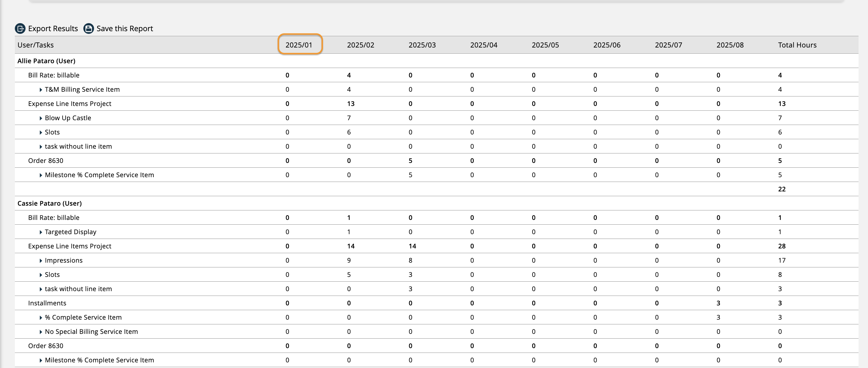Expand the Impressions task
Image resolution: width=868 pixels, height=368 pixels.
pos(41,260)
